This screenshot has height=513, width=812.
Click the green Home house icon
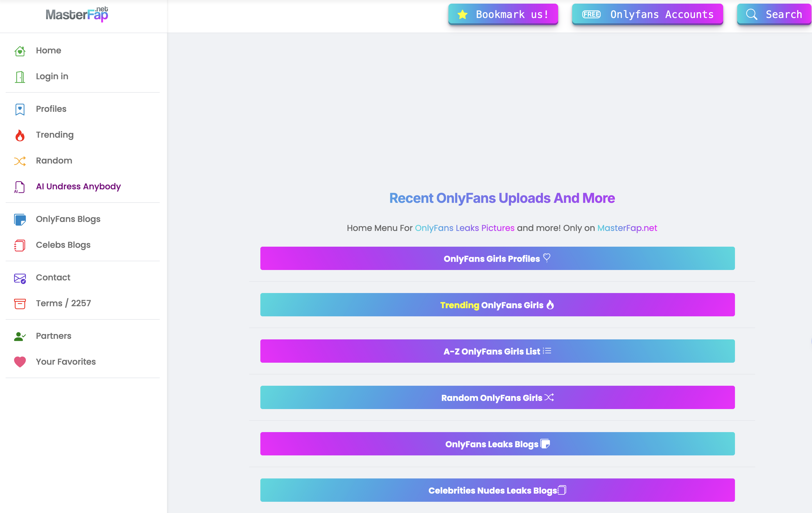(x=20, y=51)
